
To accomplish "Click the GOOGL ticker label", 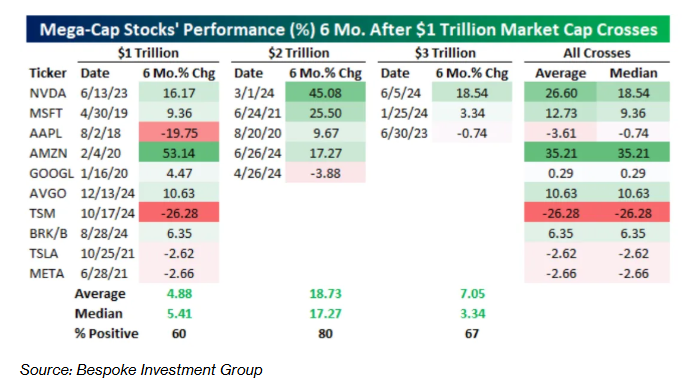I will (51, 173).
